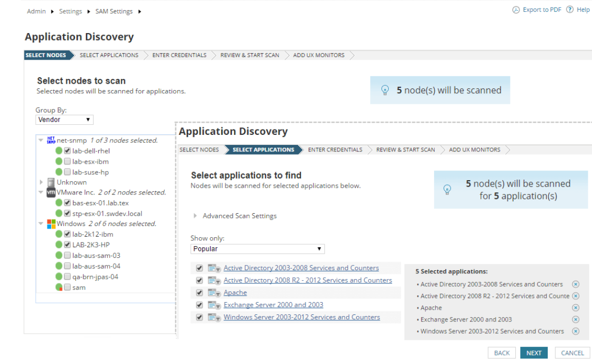Click the lightbulb icon in 5 applications banner
592x364 pixels.
(447, 189)
